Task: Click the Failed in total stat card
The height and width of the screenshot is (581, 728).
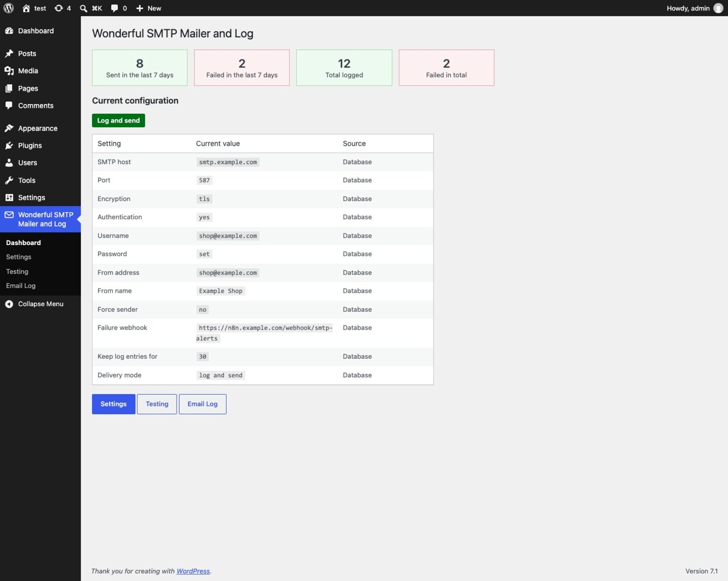Action: point(446,68)
